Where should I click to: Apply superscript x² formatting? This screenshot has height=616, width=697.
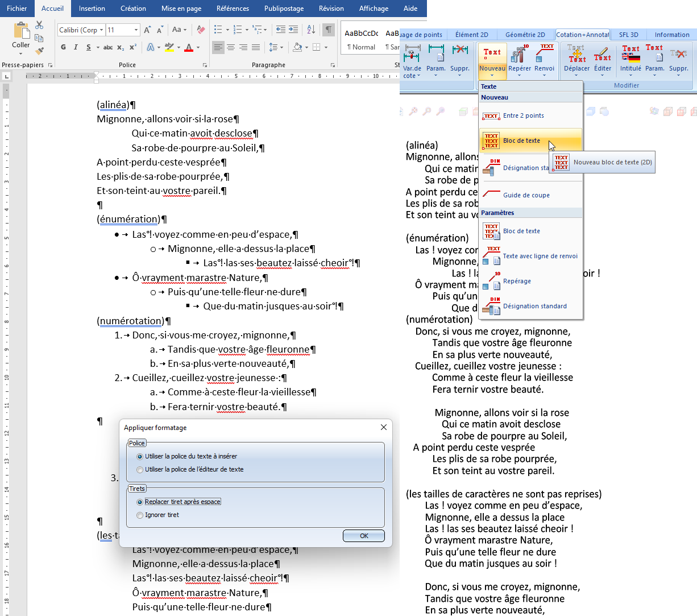[x=133, y=47]
